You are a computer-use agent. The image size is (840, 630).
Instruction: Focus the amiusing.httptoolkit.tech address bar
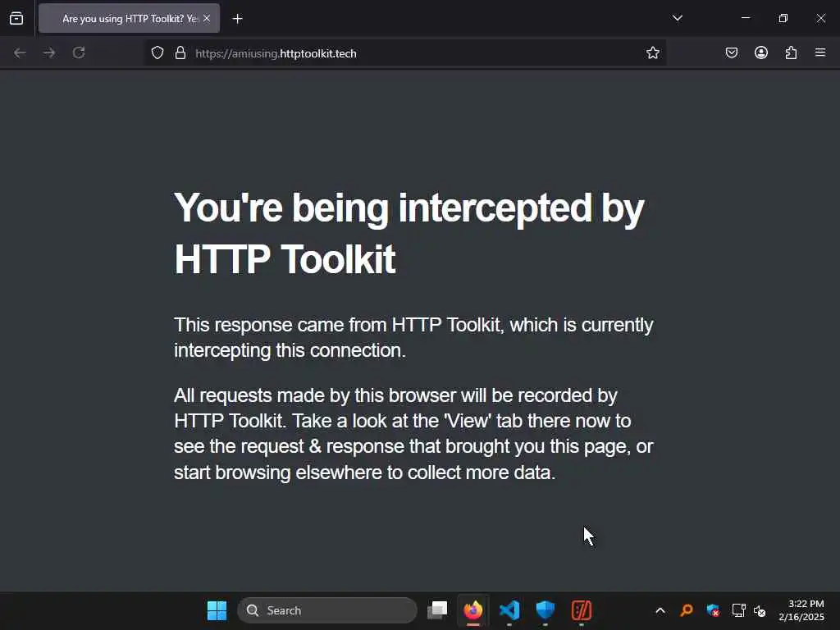point(405,53)
